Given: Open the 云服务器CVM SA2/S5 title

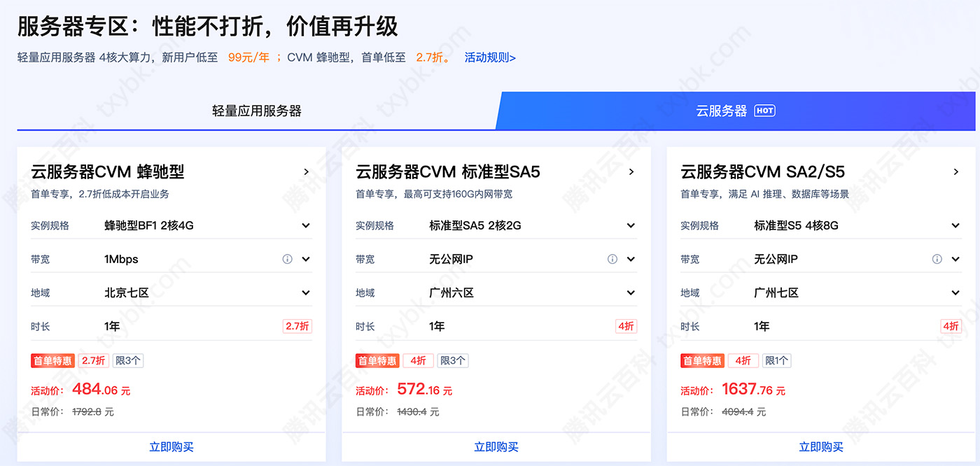Looking at the screenshot, I should [x=763, y=171].
